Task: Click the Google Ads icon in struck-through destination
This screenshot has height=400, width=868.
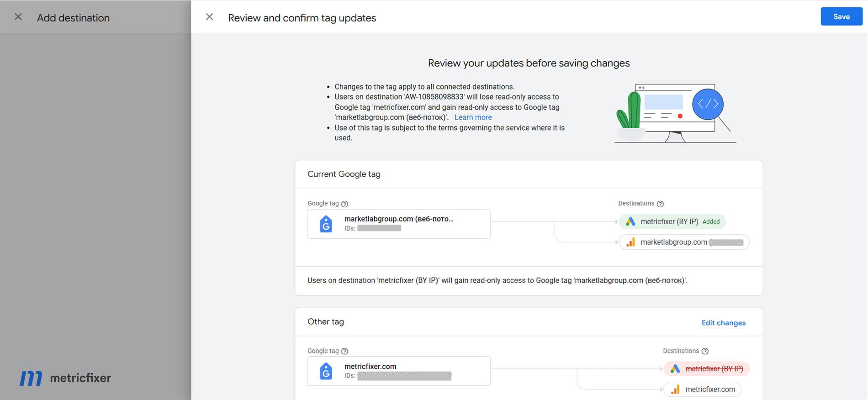Action: coord(675,368)
